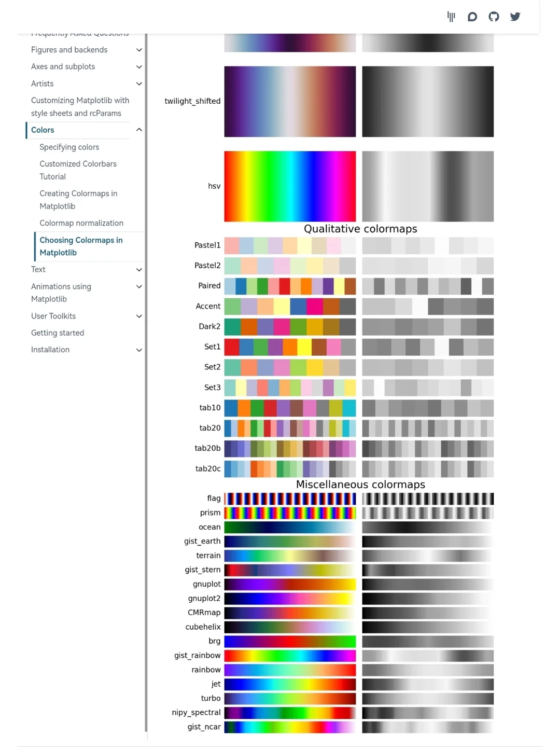The image size is (560, 747).
Task: Select Choosing Colormaps in Matplotlib entry
Action: [x=81, y=246]
